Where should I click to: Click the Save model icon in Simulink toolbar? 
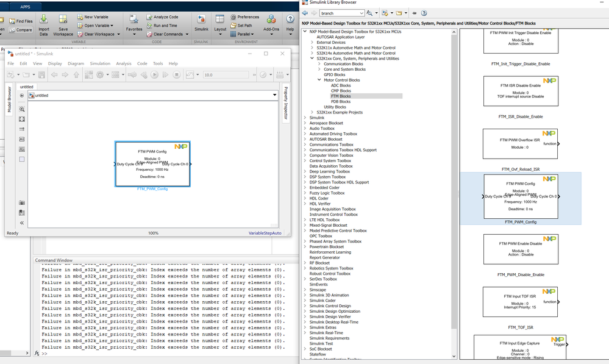[41, 74]
